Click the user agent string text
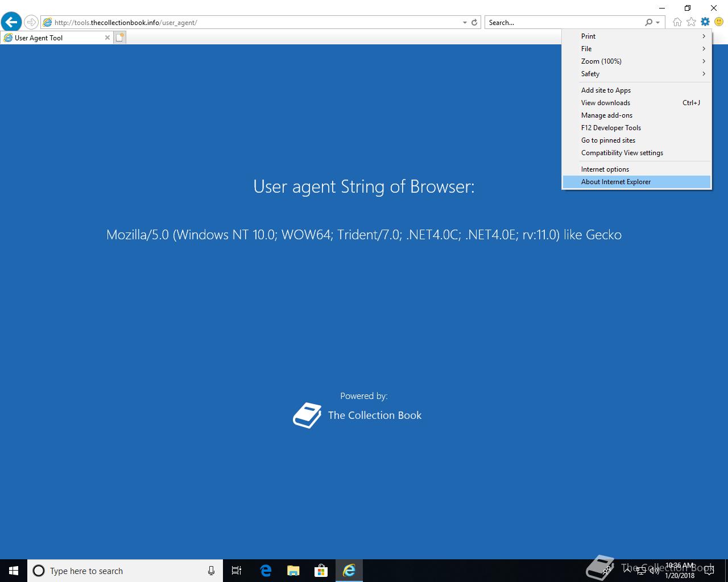728x582 pixels. click(x=364, y=235)
